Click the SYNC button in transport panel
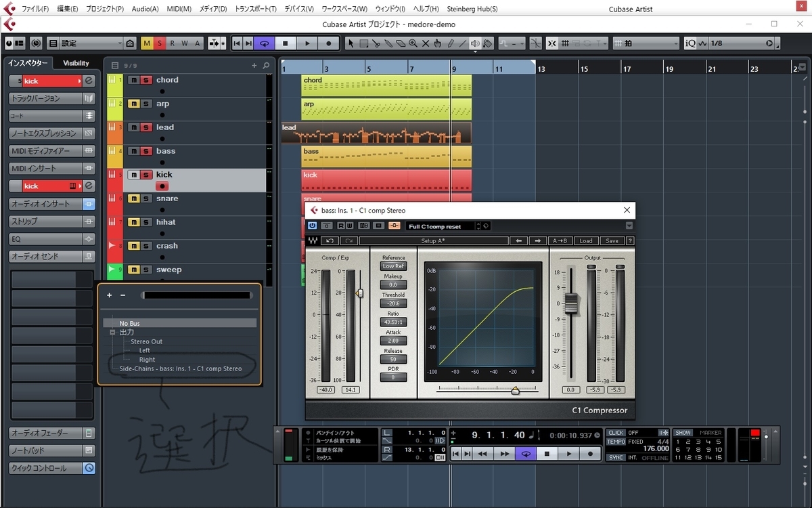 click(x=616, y=457)
